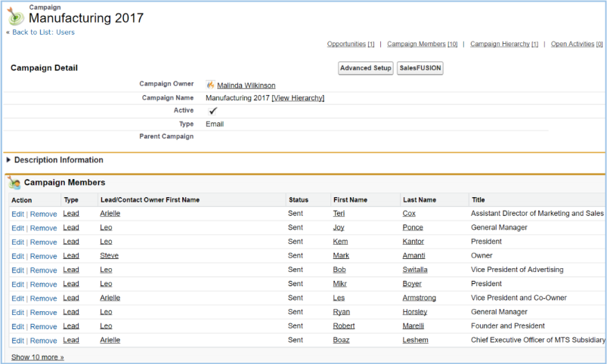
Task: Go back to the Users list
Action: [x=42, y=32]
